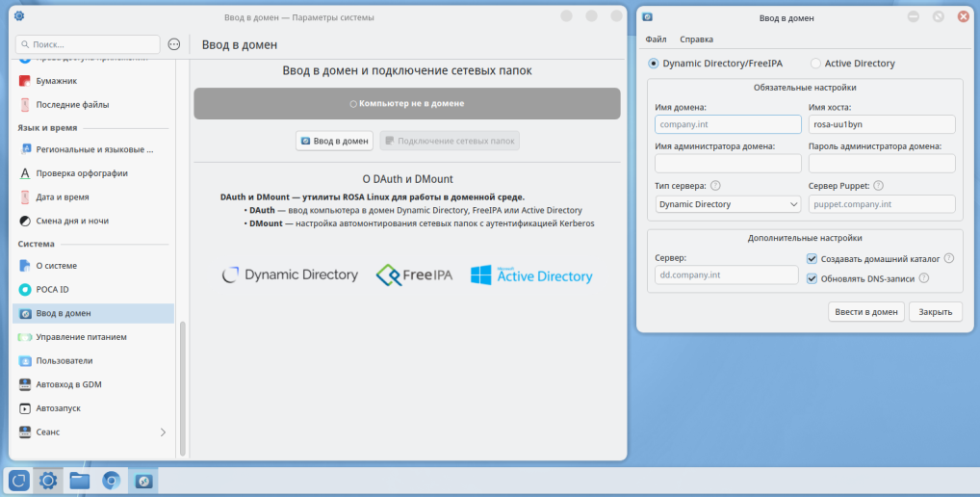Image resolution: width=980 pixels, height=497 pixels.
Task: Focus the Имя хоста input field
Action: click(882, 124)
